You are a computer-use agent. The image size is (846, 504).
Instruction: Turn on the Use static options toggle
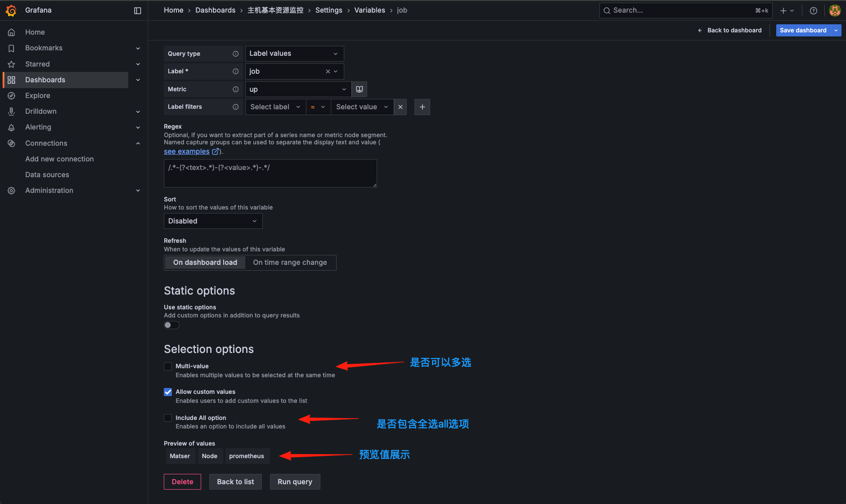pos(171,325)
